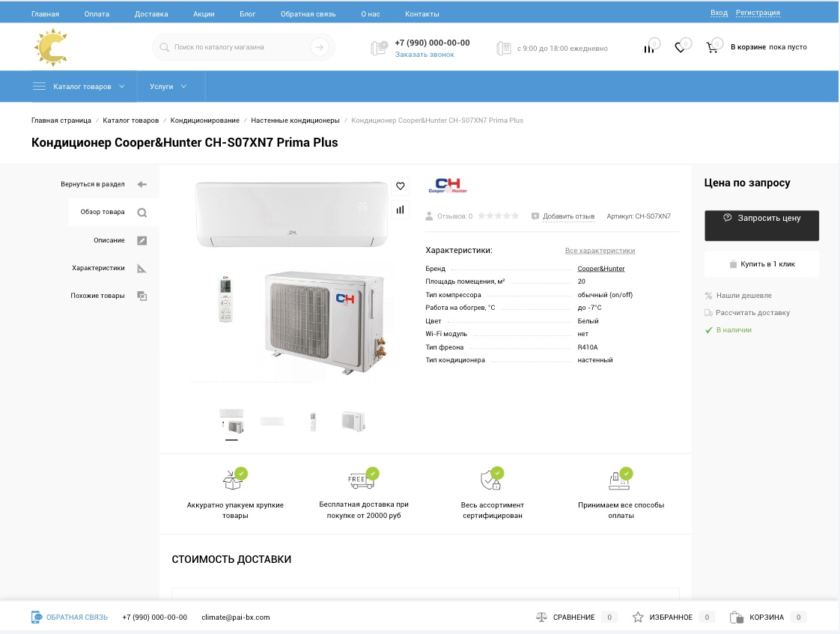The image size is (840, 634).
Task: Click the Cooper&Hunter brand logo
Action: [448, 186]
